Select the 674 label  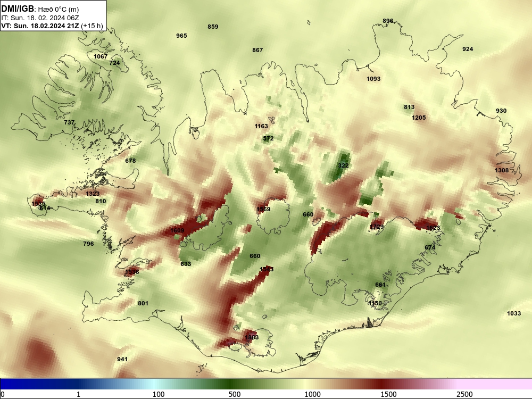[x=430, y=248]
